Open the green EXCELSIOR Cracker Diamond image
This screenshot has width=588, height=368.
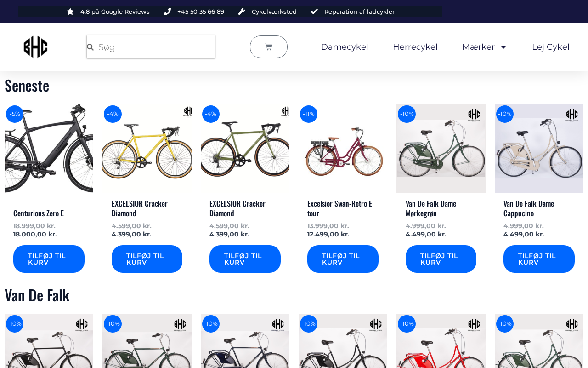[245, 148]
